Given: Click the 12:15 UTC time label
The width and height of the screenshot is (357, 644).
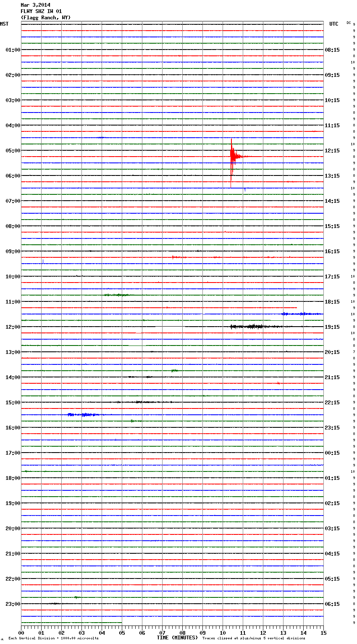Looking at the screenshot, I should coord(332,151).
